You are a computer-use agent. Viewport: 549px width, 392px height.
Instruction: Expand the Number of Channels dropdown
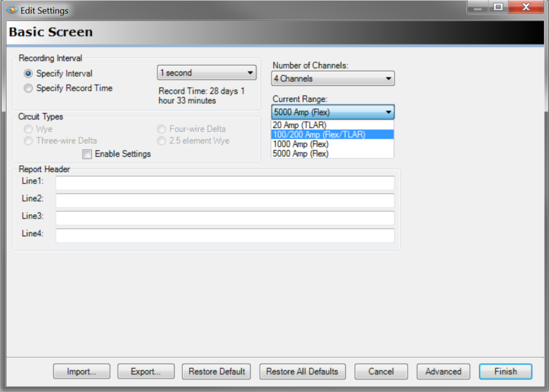click(332, 79)
